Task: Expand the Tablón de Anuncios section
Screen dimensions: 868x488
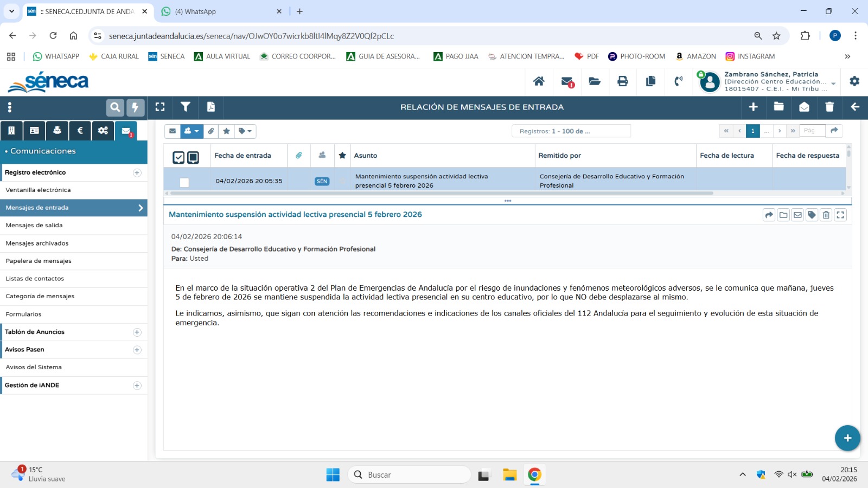Action: [137, 332]
